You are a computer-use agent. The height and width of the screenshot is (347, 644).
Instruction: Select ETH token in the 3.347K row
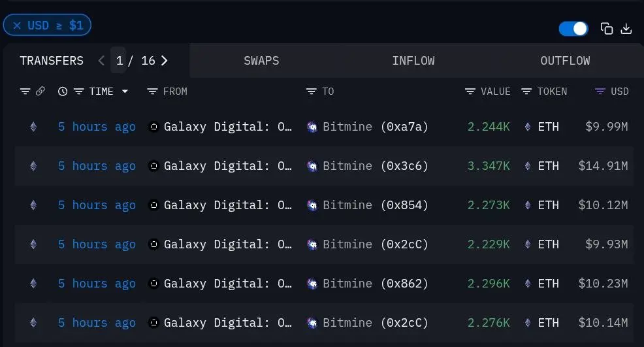pos(548,166)
